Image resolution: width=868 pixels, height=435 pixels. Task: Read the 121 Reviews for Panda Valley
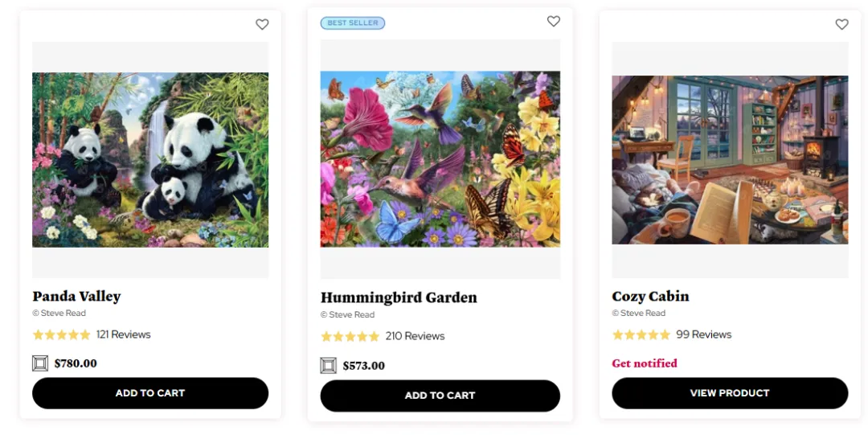pos(124,334)
